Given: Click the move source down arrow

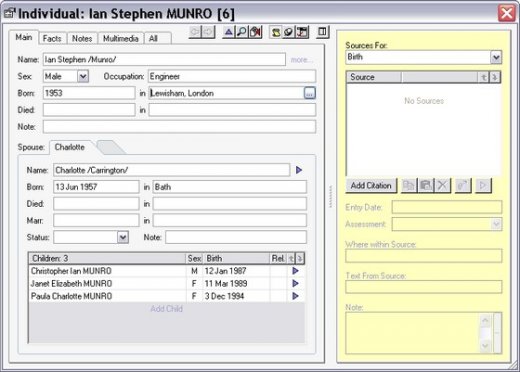Looking at the screenshot, I should 495,77.
